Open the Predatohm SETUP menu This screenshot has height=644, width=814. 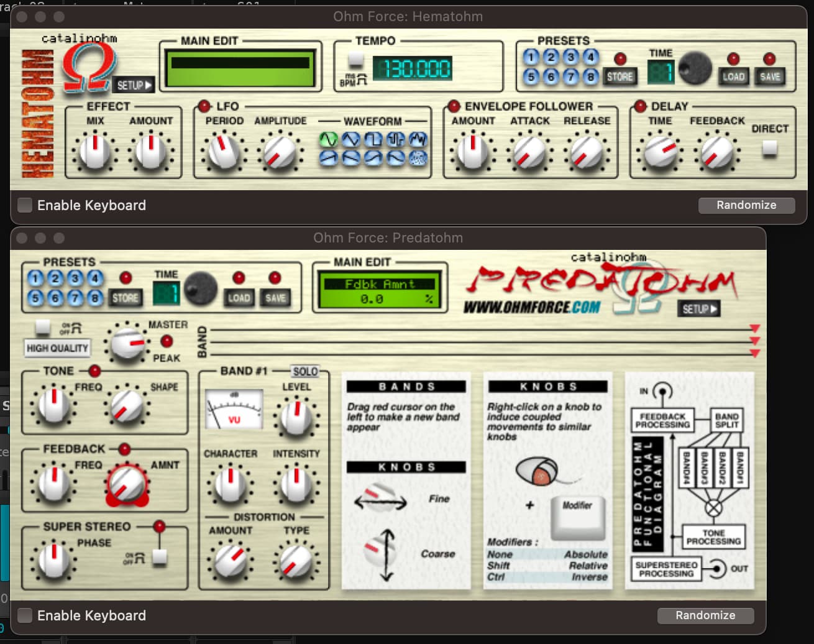(700, 308)
